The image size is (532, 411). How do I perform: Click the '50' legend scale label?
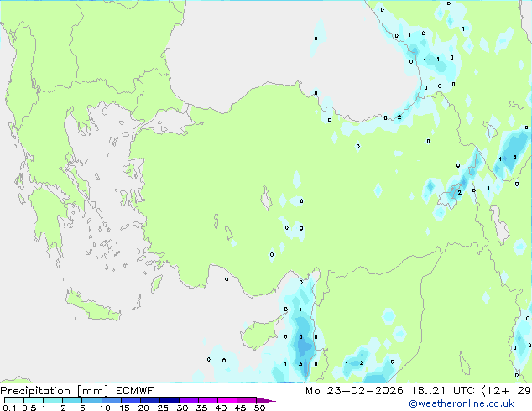[260, 408]
